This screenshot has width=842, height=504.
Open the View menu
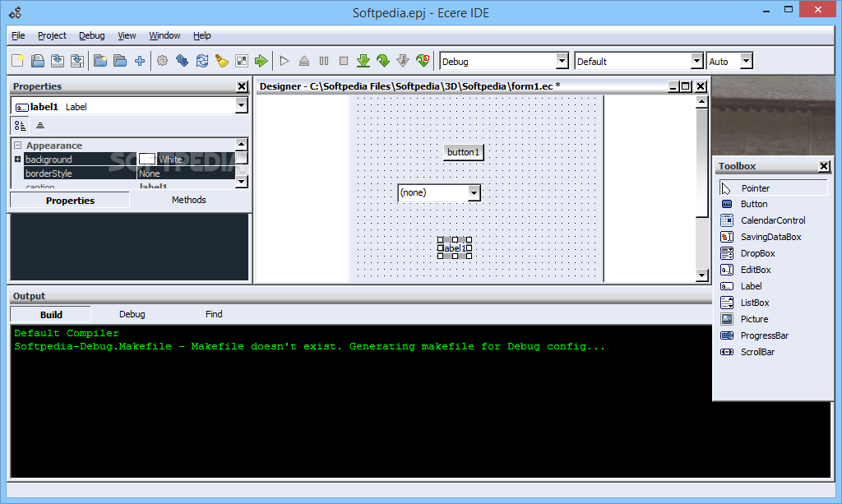[127, 35]
